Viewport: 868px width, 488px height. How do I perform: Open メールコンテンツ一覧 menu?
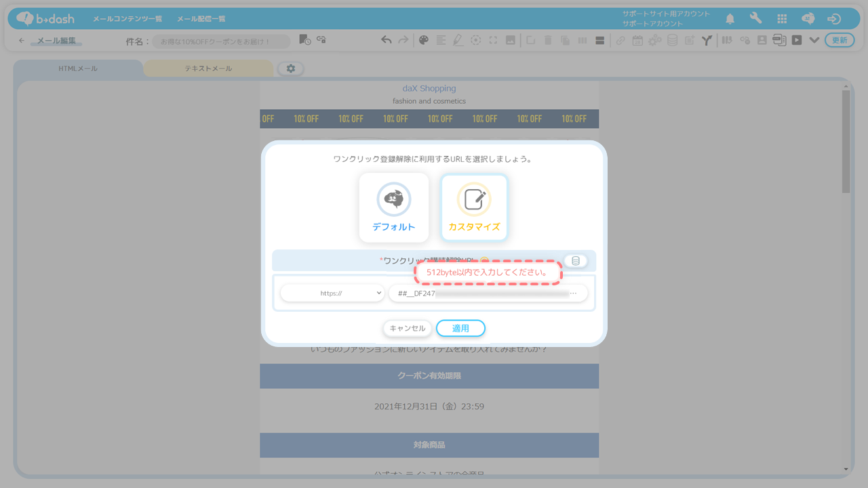[x=127, y=19]
